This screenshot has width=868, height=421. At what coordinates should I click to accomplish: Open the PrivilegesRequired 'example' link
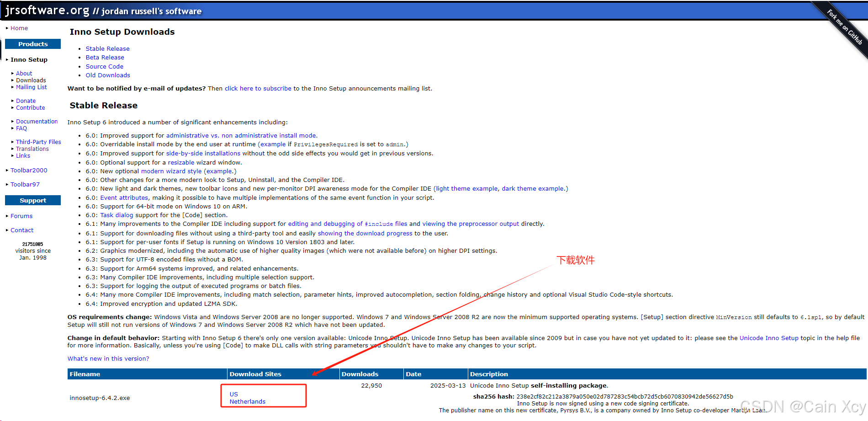click(273, 144)
